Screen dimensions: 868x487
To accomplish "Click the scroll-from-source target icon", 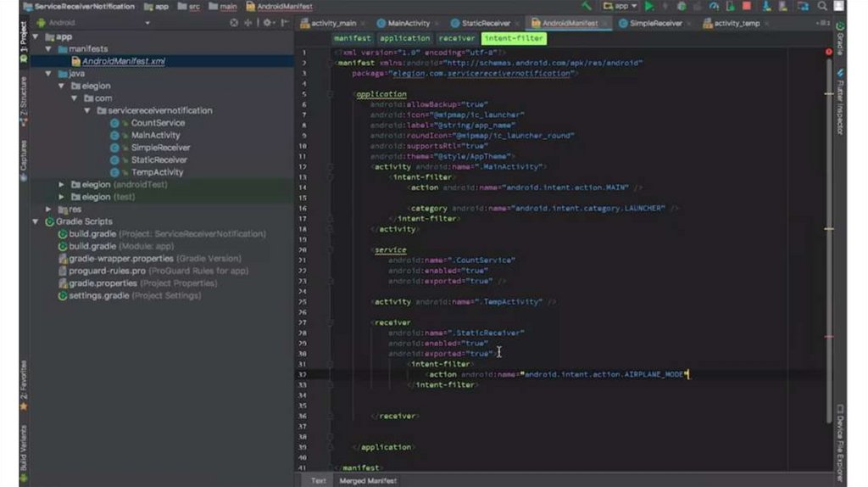I will pos(235,23).
